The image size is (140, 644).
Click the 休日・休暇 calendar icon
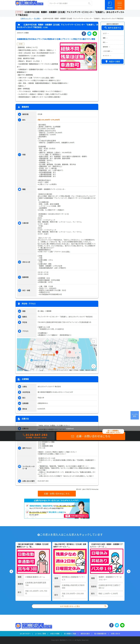20,291
